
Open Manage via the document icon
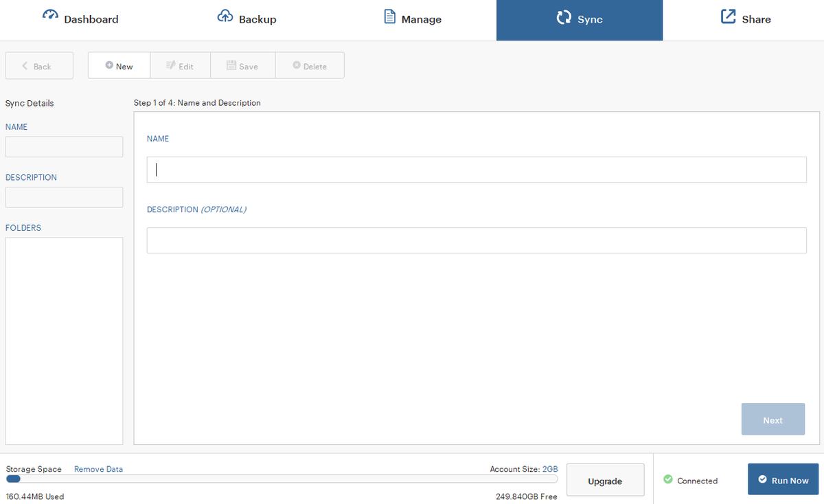tap(389, 15)
